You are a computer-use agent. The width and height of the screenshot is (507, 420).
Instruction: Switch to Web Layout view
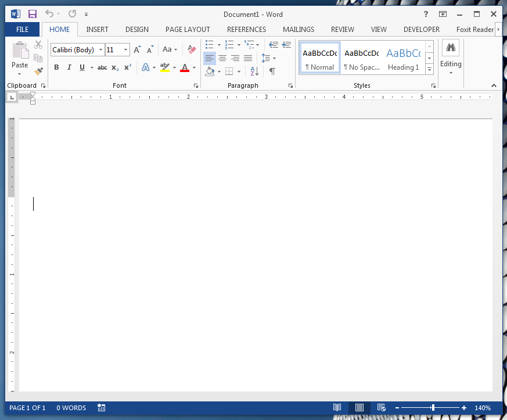pyautogui.click(x=381, y=408)
